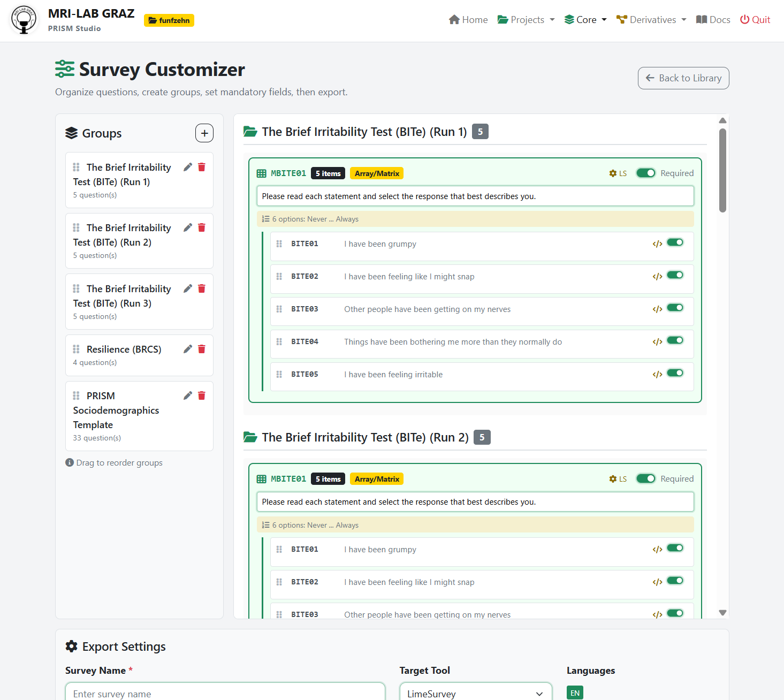Screen dimensions: 784x700
Task: Open LS settings for Run 2 MBITE01
Action: coord(618,479)
